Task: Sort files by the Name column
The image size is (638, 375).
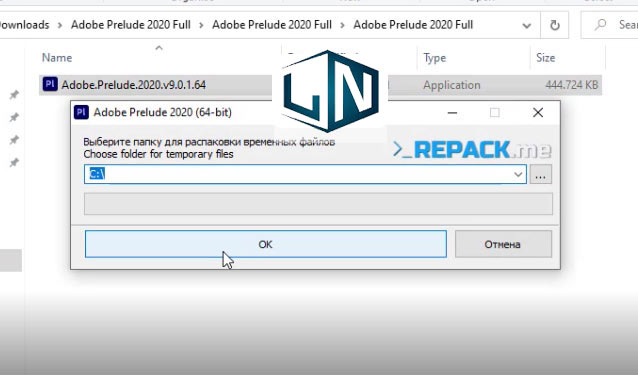Action: pos(57,58)
